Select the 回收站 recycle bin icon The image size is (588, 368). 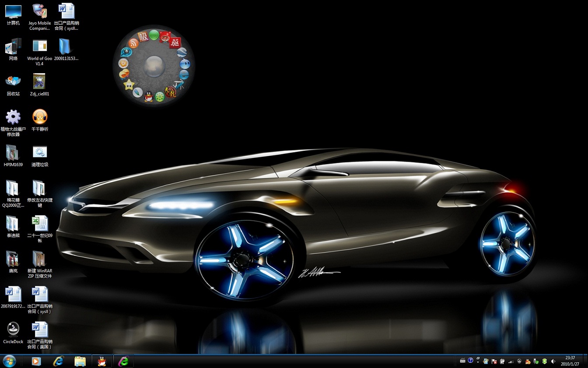(x=13, y=81)
